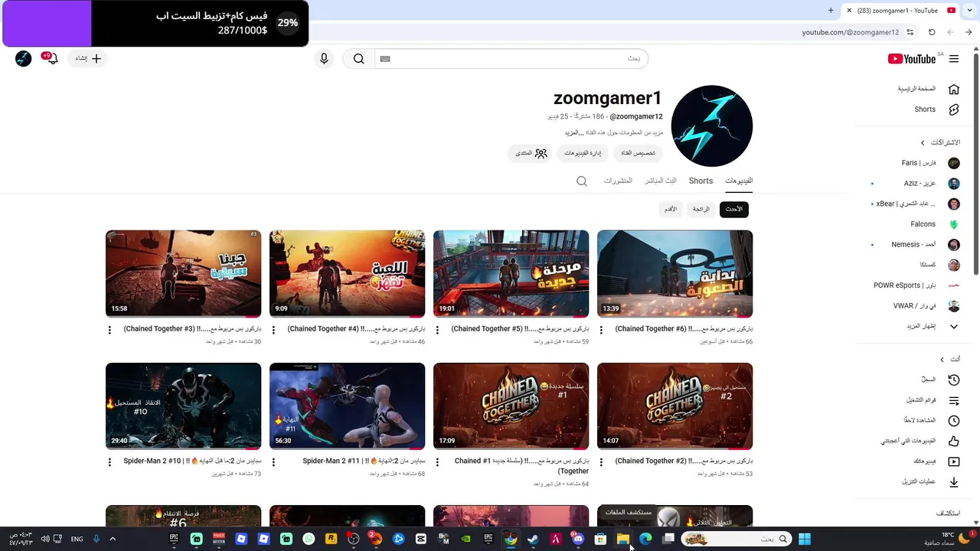This screenshot has height=551, width=980.
Task: Open the الاشتراكات subscriptions header chevron
Action: 923,143
